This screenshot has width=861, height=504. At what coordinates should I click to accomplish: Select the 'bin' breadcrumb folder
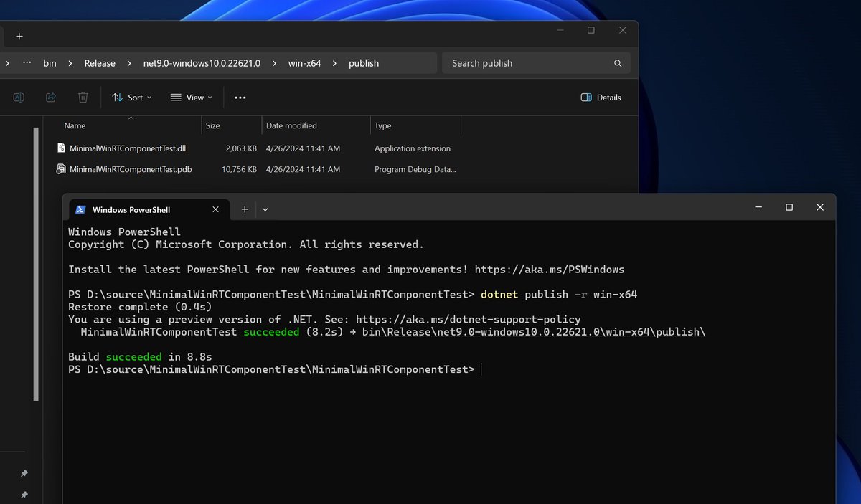(50, 63)
